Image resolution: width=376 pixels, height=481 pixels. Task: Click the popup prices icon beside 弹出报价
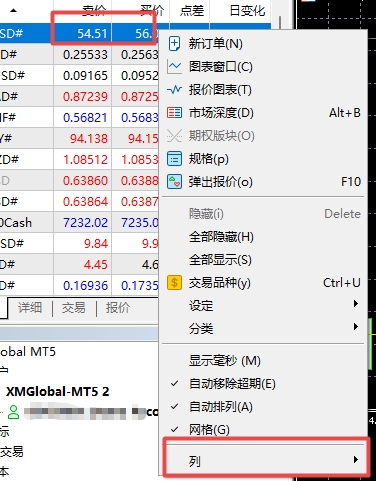click(174, 182)
